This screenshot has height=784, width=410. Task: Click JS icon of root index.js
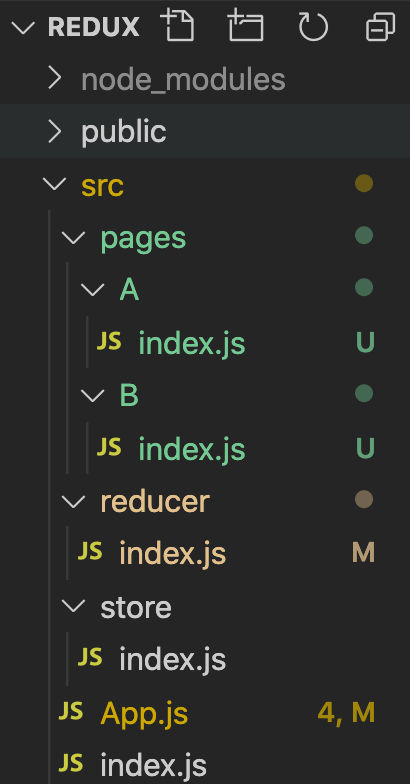pyautogui.click(x=71, y=764)
